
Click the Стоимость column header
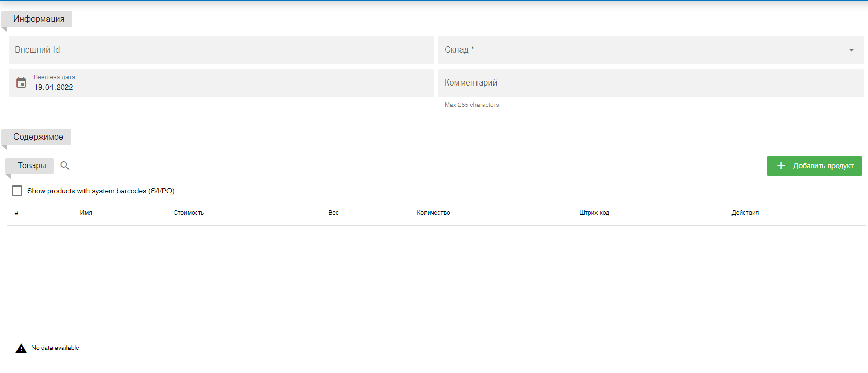click(x=189, y=213)
